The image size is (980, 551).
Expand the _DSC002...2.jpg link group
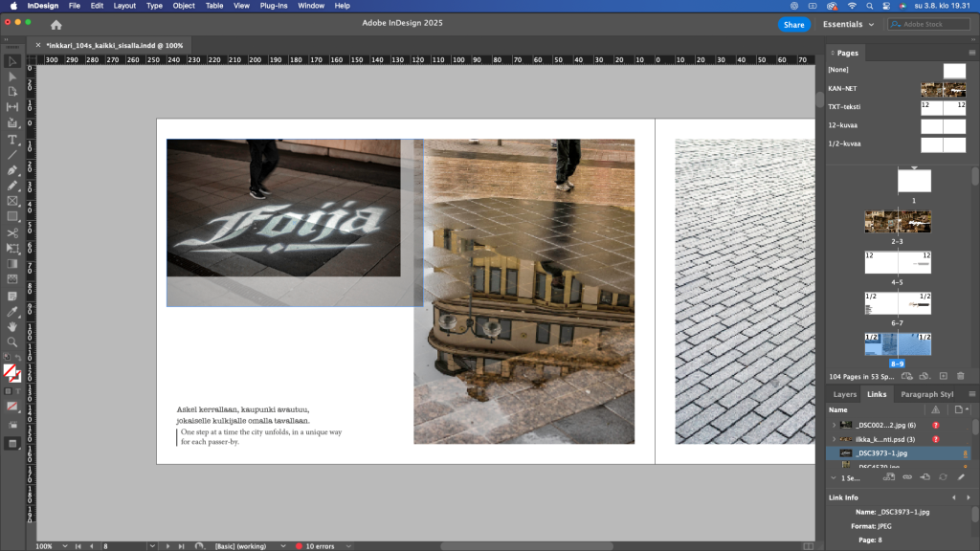(x=834, y=426)
